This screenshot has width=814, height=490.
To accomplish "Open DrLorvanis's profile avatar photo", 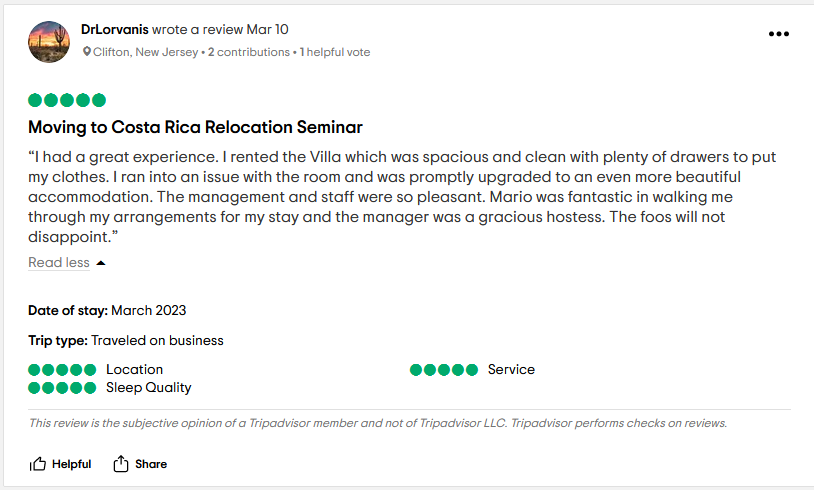I will 49,42.
